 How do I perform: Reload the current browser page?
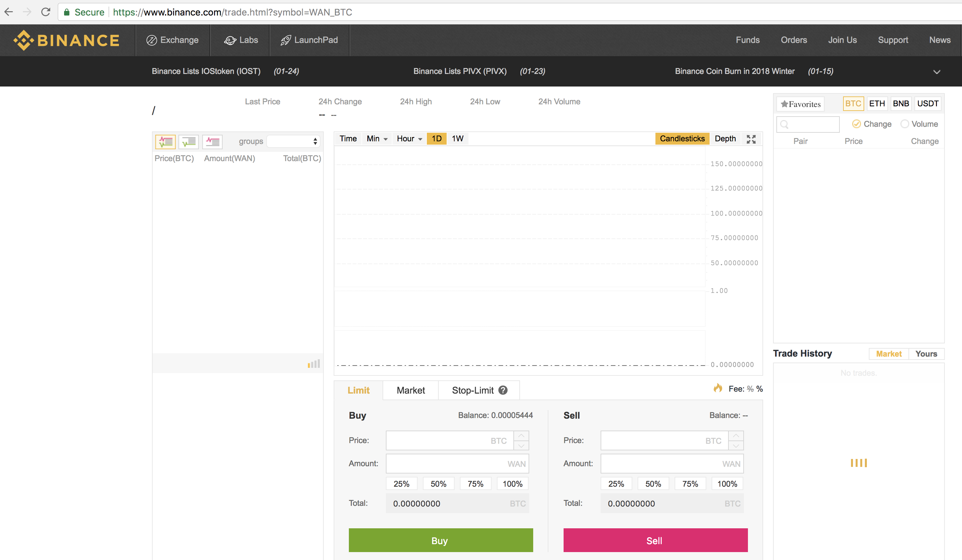pos(46,12)
